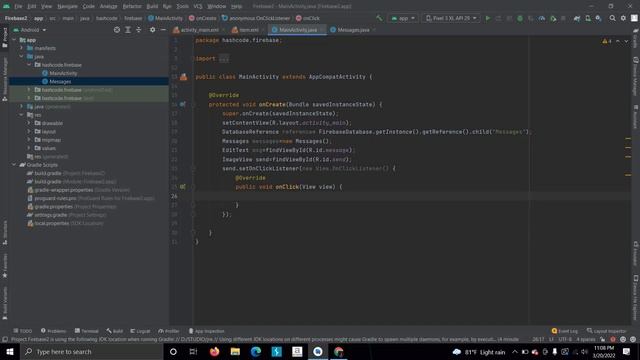Viewport: 640px width, 360px height.
Task: Open the Pixel 3 XL device dropdown
Action: (451, 18)
